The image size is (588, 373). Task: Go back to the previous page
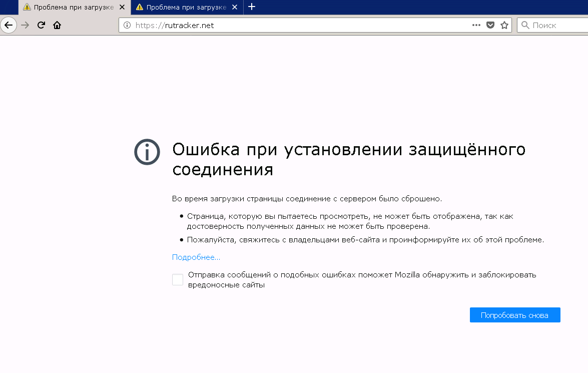point(9,25)
